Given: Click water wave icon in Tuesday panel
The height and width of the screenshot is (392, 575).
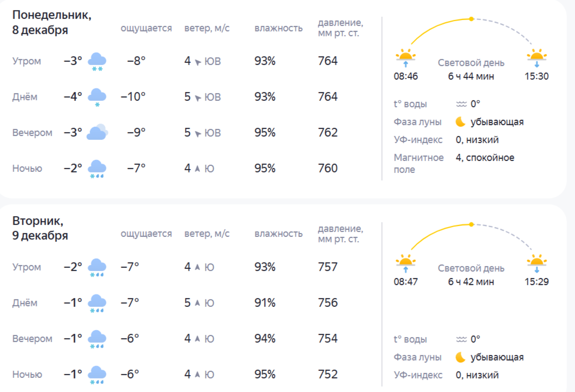Looking at the screenshot, I should 461,339.
